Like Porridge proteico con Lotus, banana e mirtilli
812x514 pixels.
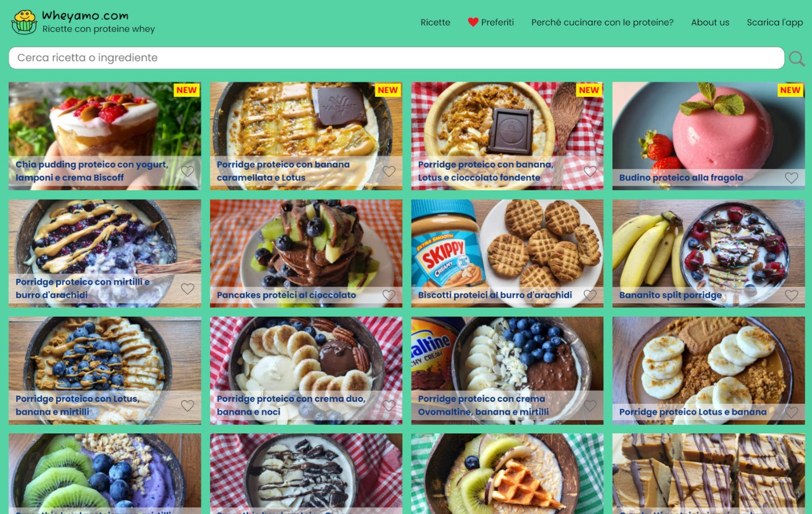(187, 406)
